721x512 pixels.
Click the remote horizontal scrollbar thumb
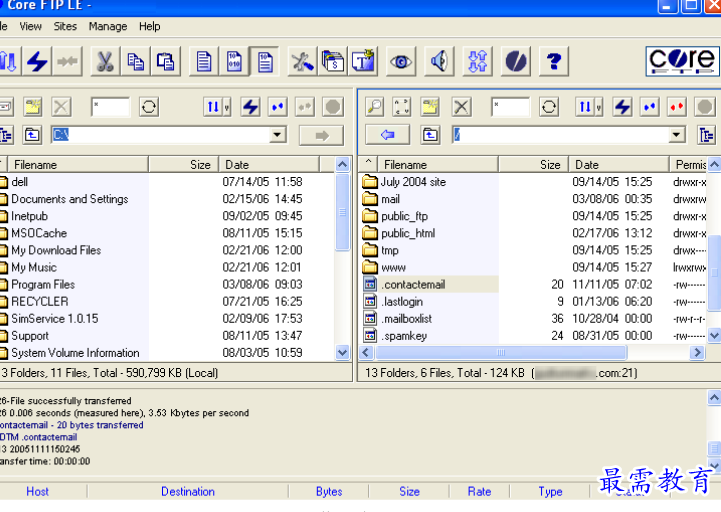click(501, 352)
